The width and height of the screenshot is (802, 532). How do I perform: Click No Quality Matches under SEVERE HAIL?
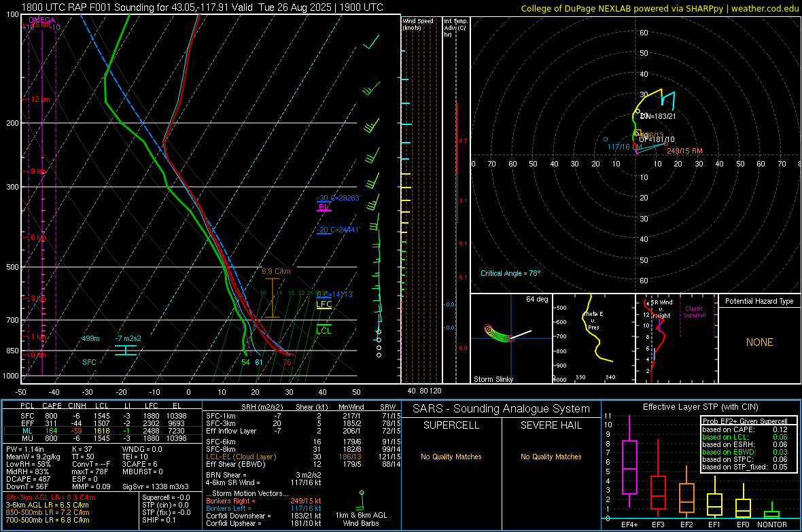point(551,457)
